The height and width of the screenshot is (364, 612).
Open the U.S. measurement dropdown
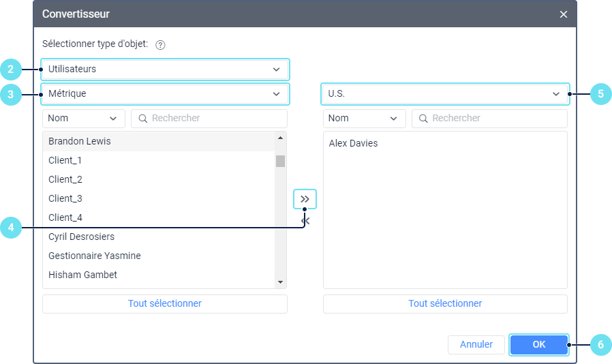coord(444,93)
